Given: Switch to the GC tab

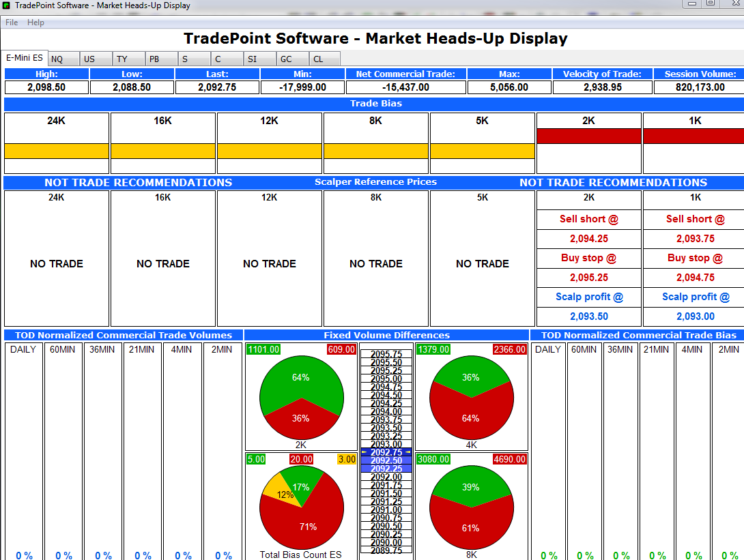Looking at the screenshot, I should (x=293, y=59).
